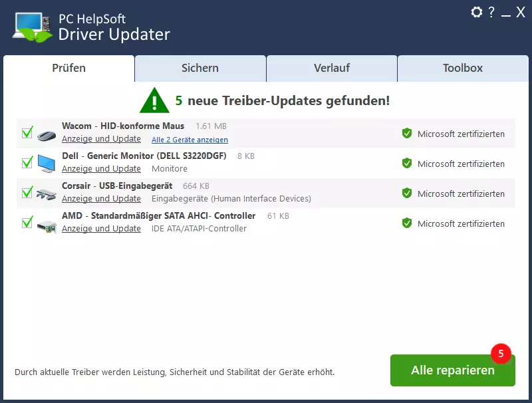Click the 61 KB size value
This screenshot has width=532, height=403.
click(x=278, y=215)
